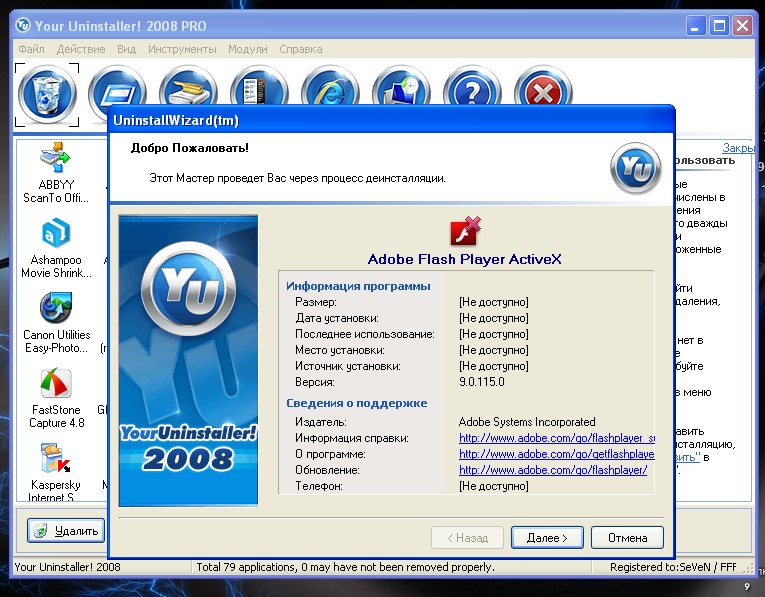Click the Adobe Flash Player ActiveX title
The image size is (765, 597).
coord(464,259)
